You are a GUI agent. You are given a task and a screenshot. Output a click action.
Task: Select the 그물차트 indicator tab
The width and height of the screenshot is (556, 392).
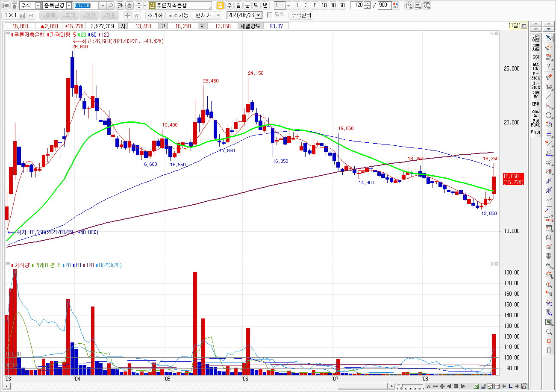535,47
